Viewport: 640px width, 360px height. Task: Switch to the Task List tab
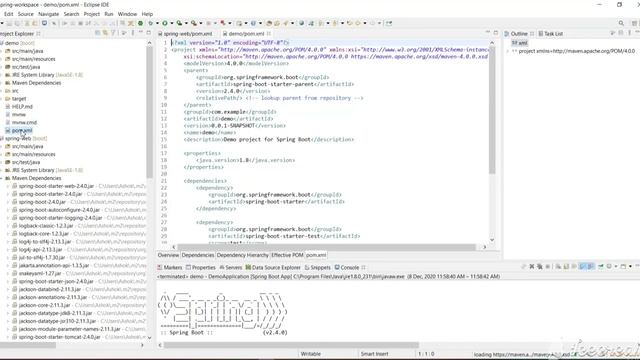551,33
